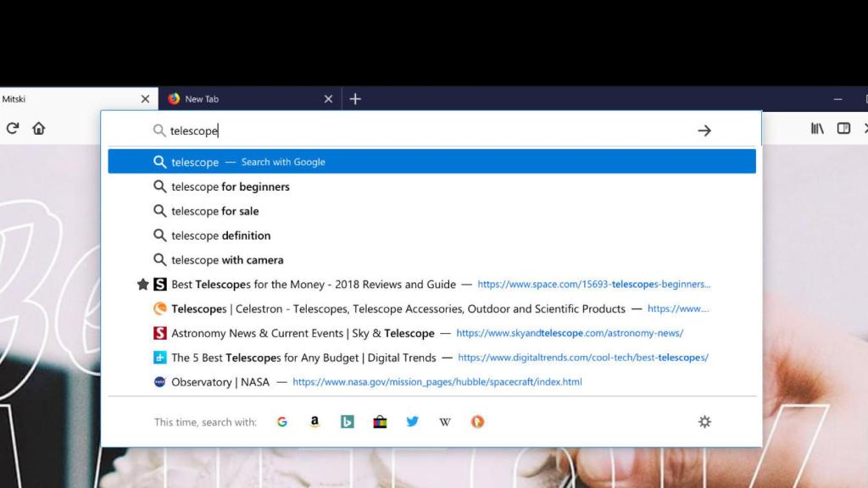Click inside the address bar search field
Image resolution: width=868 pixels, height=488 pixels.
(339, 130)
